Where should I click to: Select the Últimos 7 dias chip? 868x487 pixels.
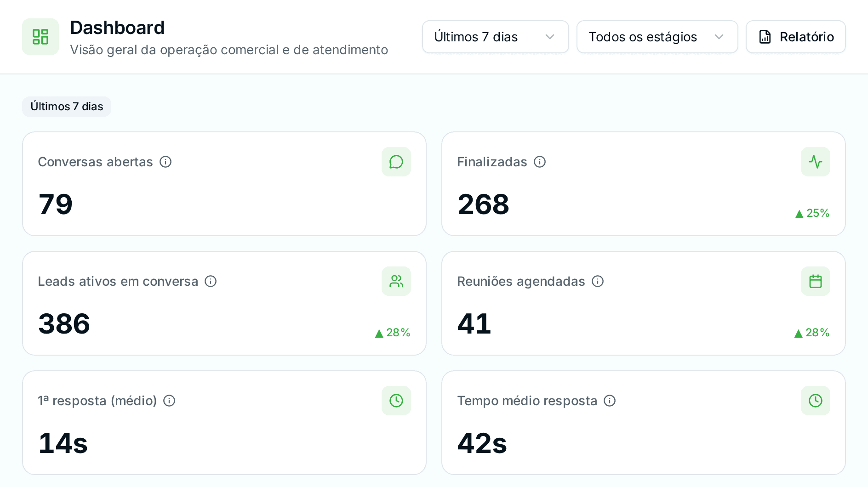[67, 107]
